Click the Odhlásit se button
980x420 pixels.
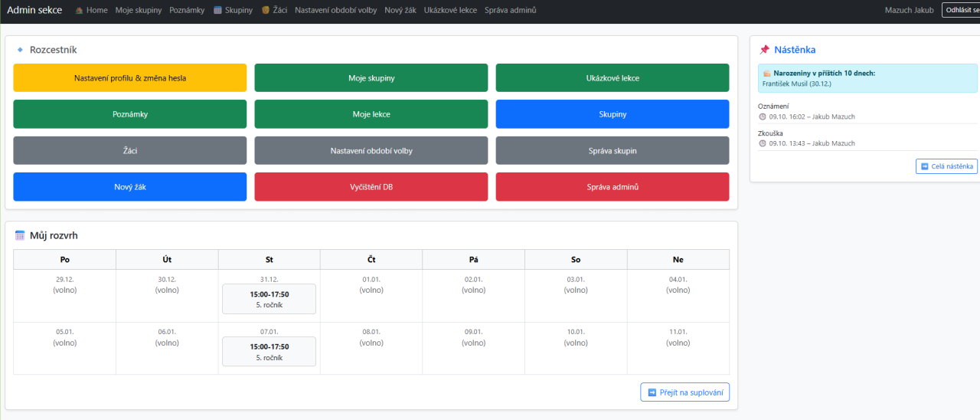(x=961, y=10)
